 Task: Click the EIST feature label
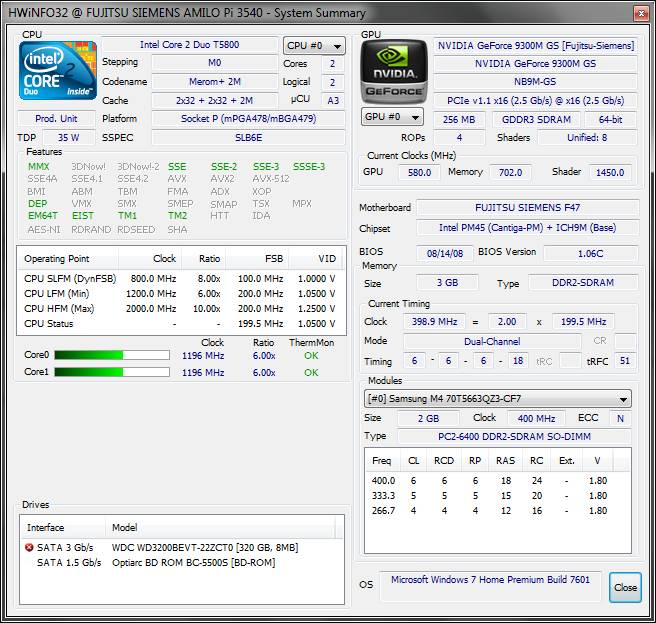(83, 216)
